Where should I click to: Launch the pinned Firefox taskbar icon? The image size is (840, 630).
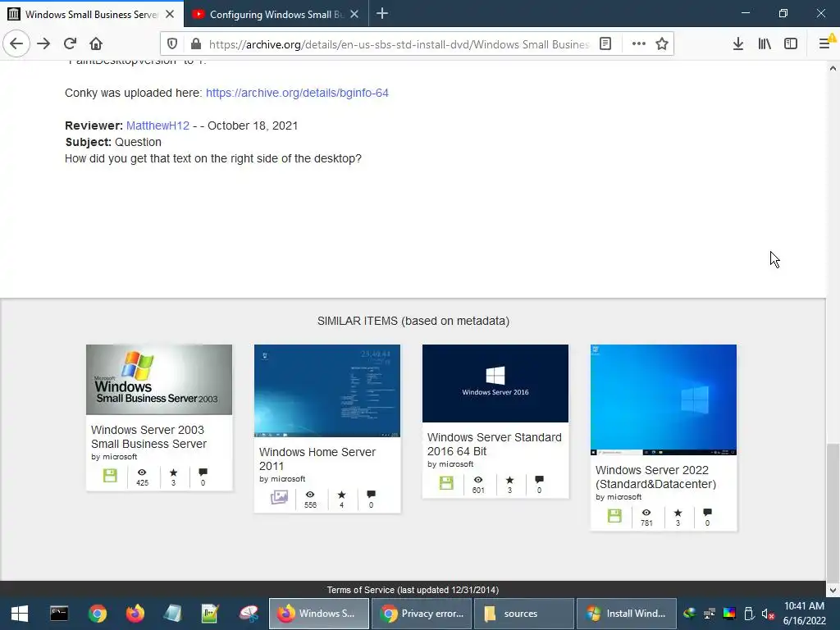coord(135,614)
